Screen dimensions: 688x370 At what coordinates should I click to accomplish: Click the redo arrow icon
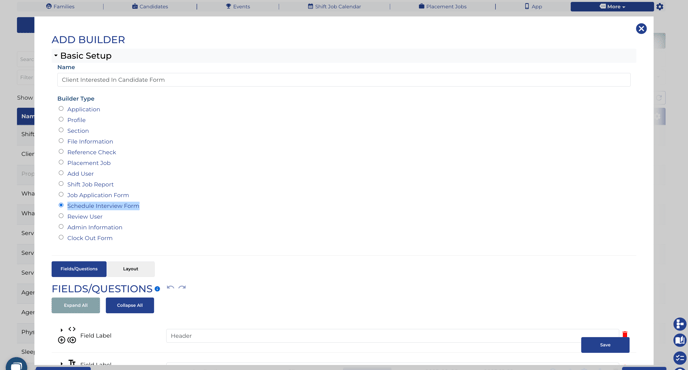point(182,287)
